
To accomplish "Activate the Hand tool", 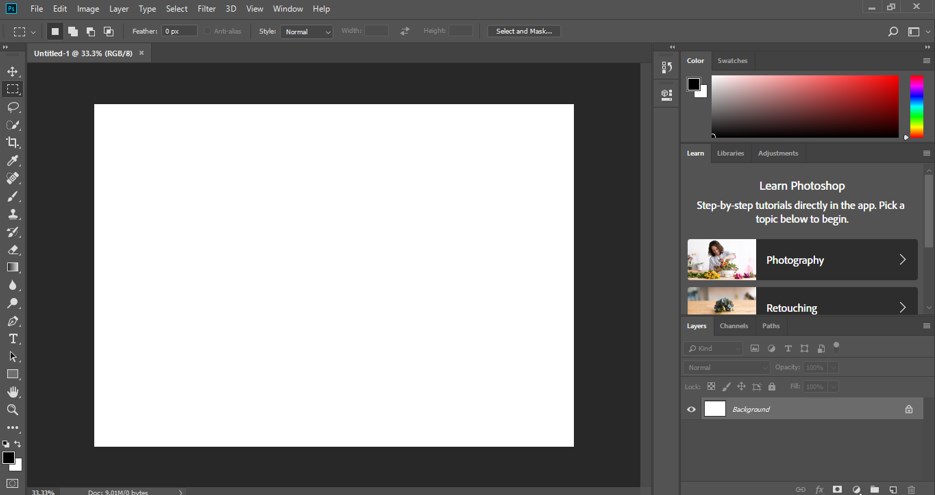I will [13, 392].
